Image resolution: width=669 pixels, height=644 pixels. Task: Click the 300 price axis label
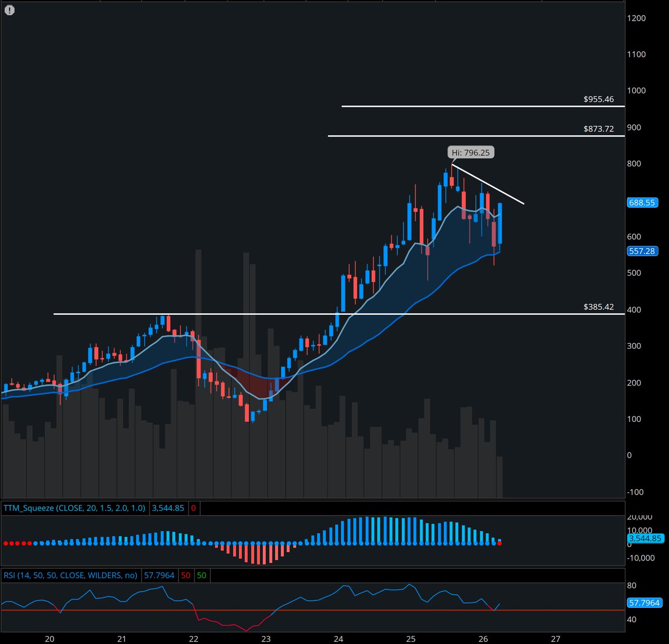(634, 346)
